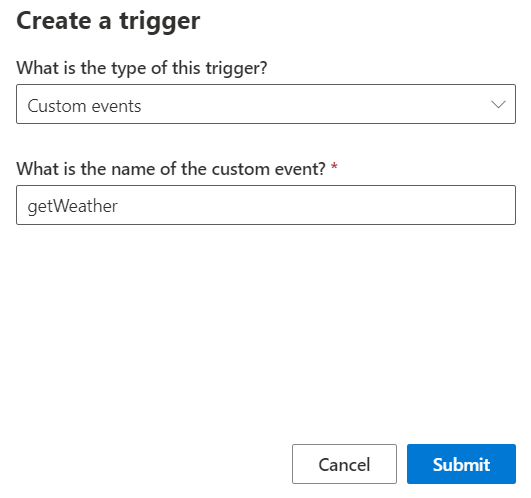Cancel the trigger creation dialog

coord(344,464)
